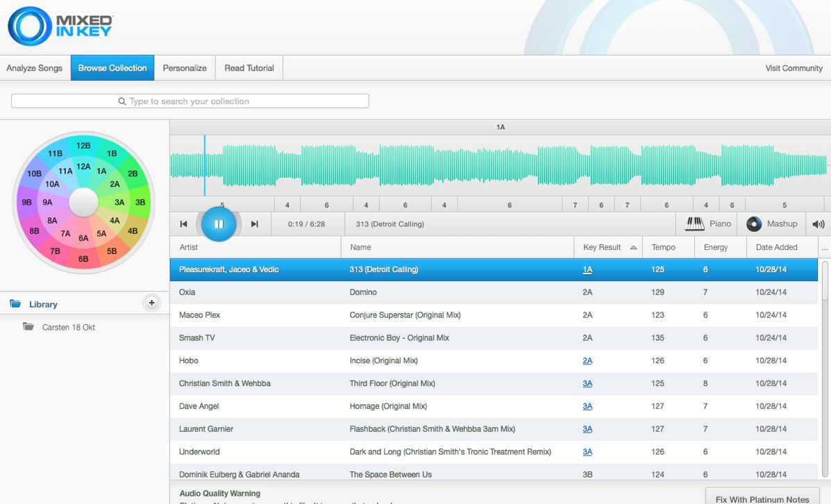Sort the list by Tempo column
Image resolution: width=831 pixels, height=504 pixels.
coord(663,247)
